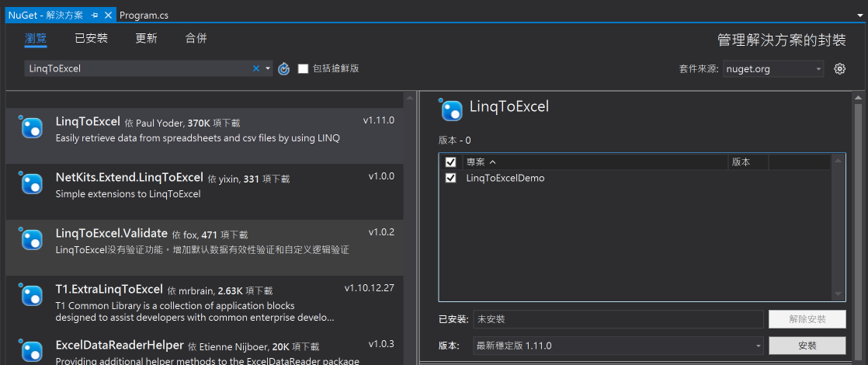This screenshot has height=365, width=868.
Task: Switch to the 已安裝 tab
Action: click(92, 38)
